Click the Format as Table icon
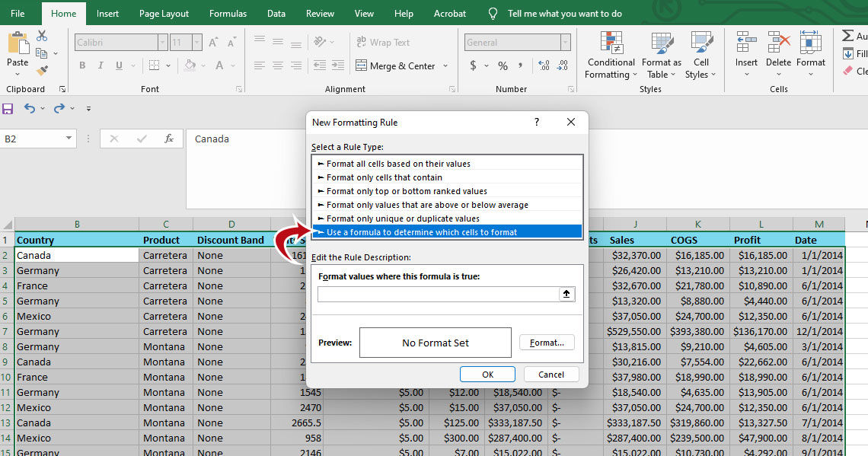 click(659, 46)
